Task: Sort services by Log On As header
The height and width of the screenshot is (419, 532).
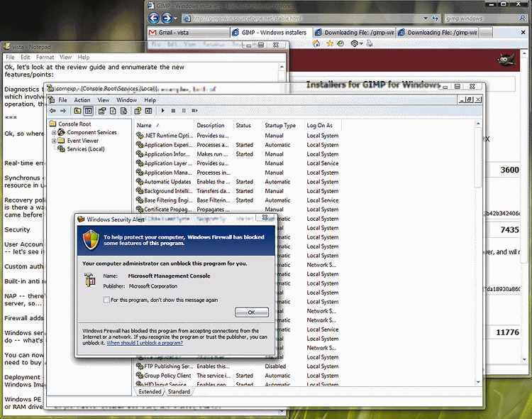Action: [x=323, y=126]
